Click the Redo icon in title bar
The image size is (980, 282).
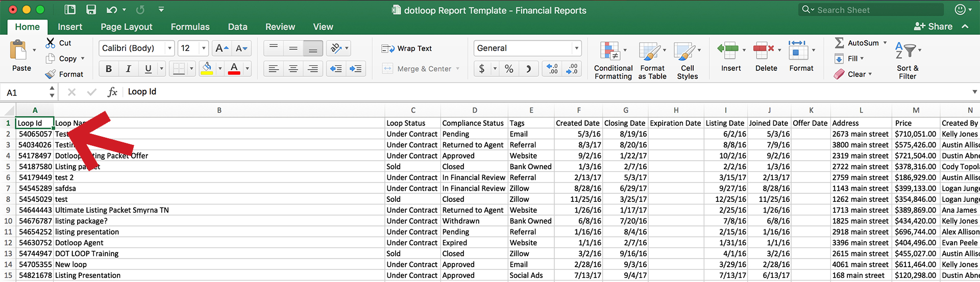coord(140,10)
